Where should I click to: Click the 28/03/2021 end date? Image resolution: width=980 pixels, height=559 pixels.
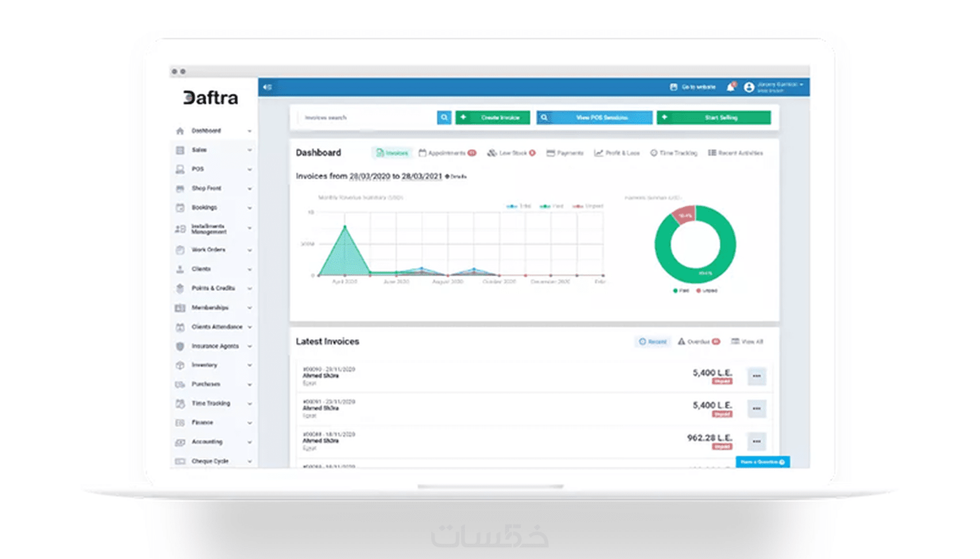tap(422, 176)
